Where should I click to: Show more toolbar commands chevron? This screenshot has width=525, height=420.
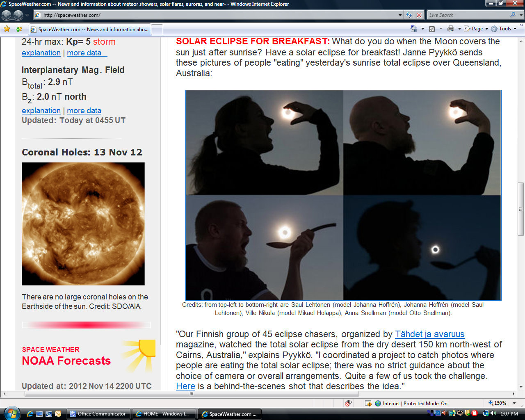pyautogui.click(x=521, y=26)
